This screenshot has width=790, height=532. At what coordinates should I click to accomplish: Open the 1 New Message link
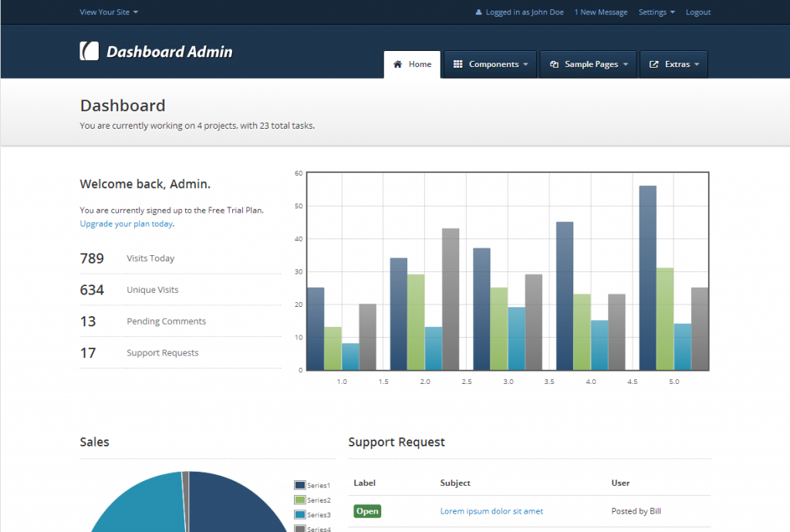(601, 12)
